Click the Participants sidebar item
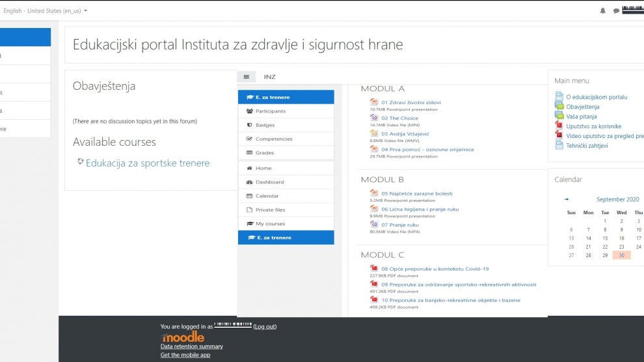644x362 pixels. (270, 111)
